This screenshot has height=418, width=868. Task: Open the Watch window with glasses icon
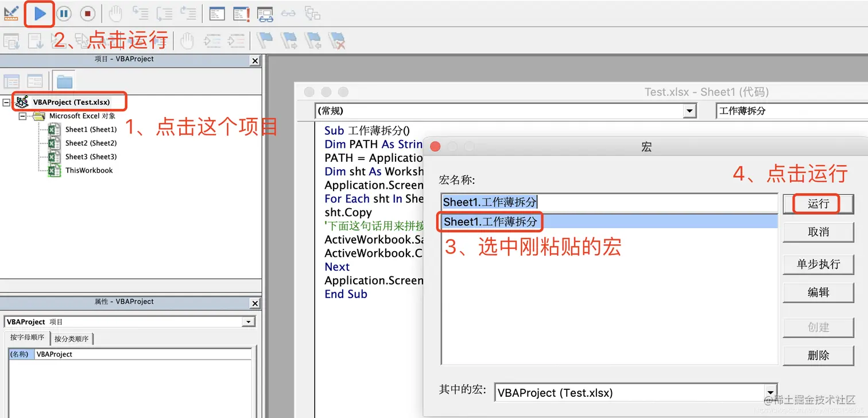click(x=265, y=13)
